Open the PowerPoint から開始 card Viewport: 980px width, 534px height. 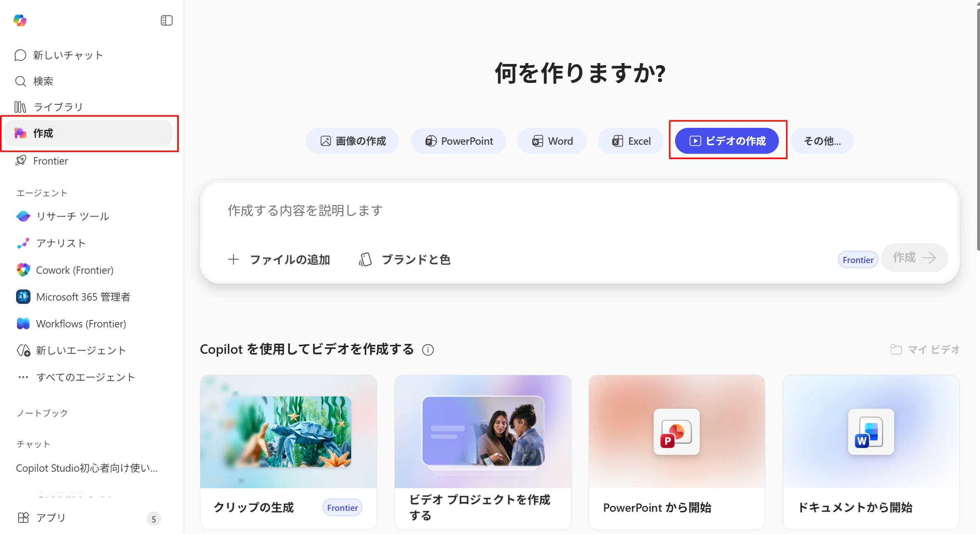pyautogui.click(x=677, y=452)
